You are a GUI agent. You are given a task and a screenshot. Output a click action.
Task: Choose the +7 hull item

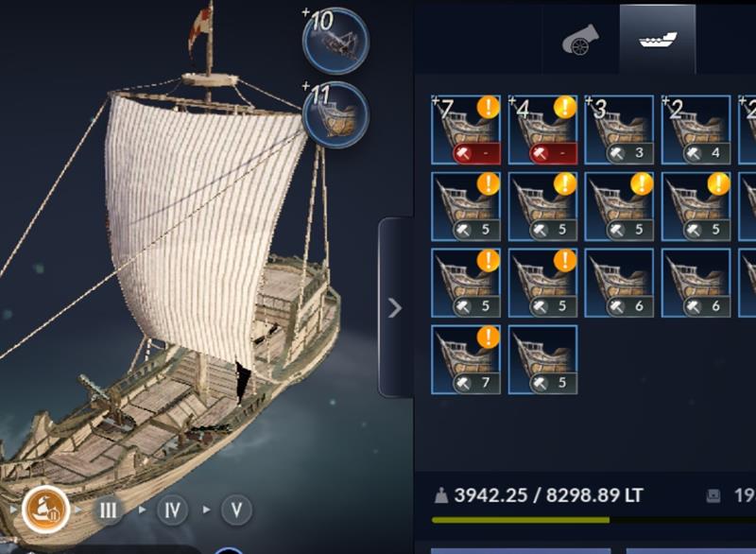(466, 130)
